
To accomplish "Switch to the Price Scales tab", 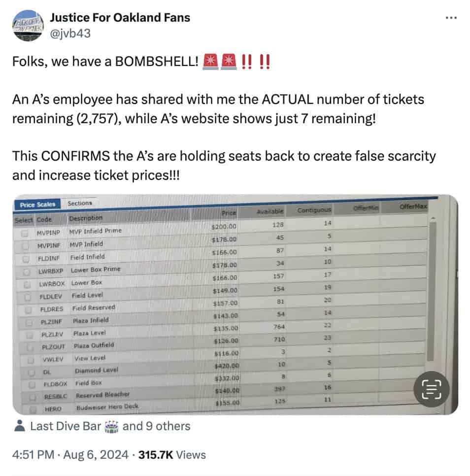I will [37, 204].
